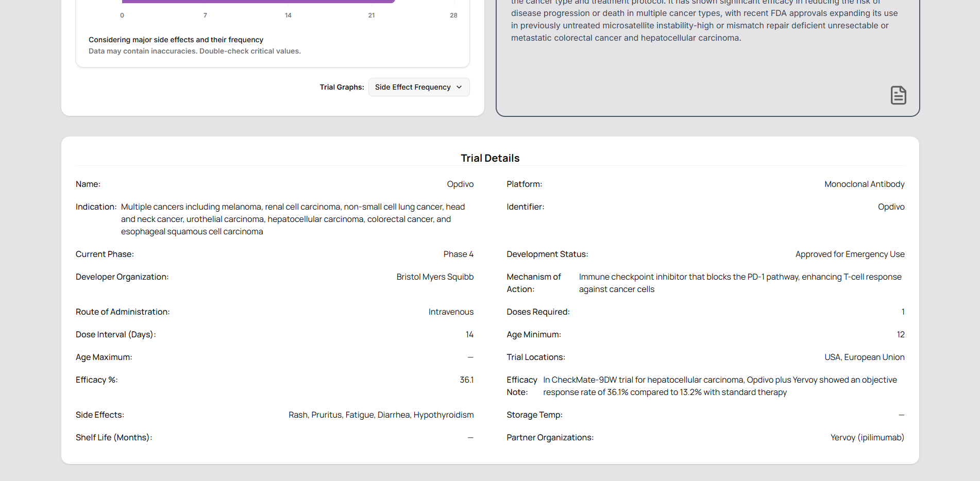
Task: Select 'Considering major side effects' caption
Action: (x=176, y=40)
